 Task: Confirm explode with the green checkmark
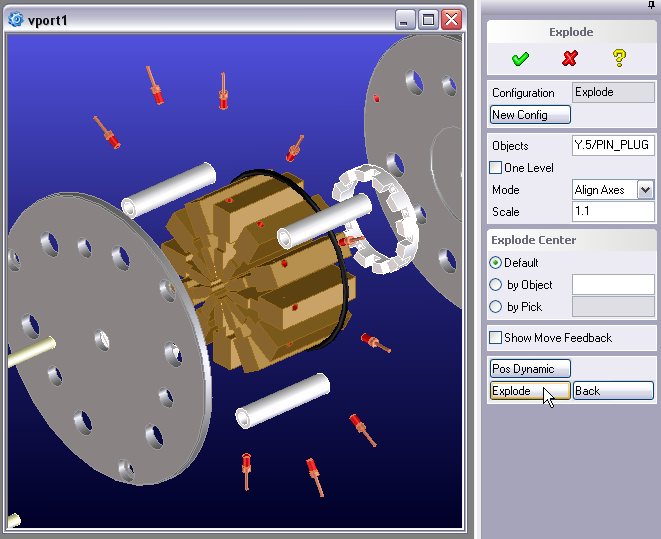520,59
